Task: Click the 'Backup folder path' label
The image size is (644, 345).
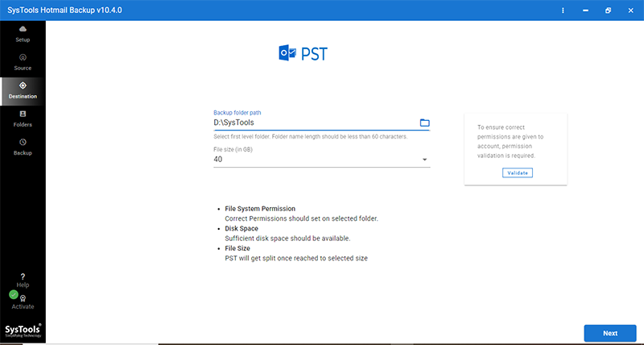Action: [x=237, y=112]
